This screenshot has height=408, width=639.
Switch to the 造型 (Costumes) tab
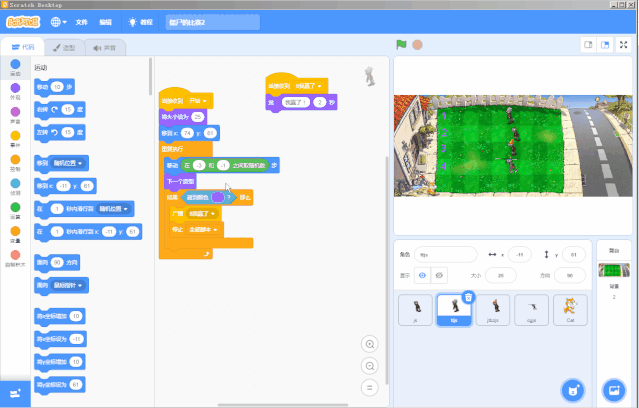tap(64, 48)
